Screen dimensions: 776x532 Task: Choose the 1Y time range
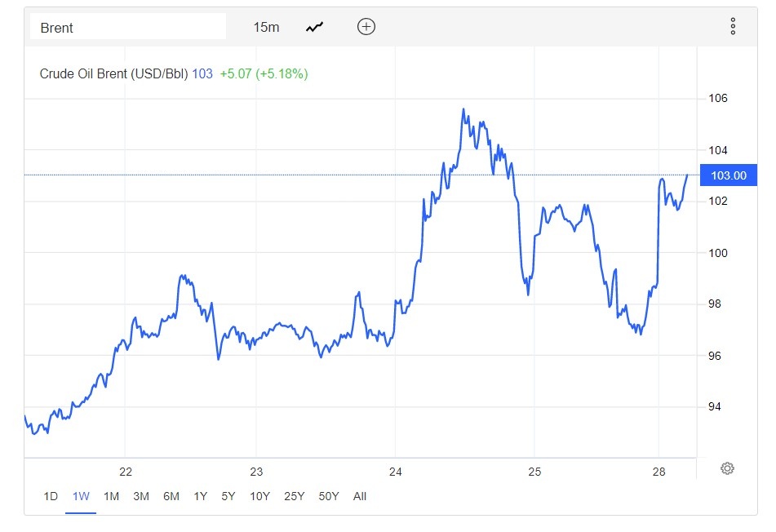click(x=200, y=496)
